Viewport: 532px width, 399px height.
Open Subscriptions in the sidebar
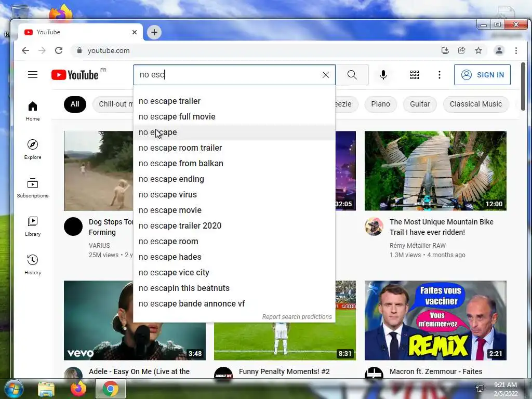33,188
